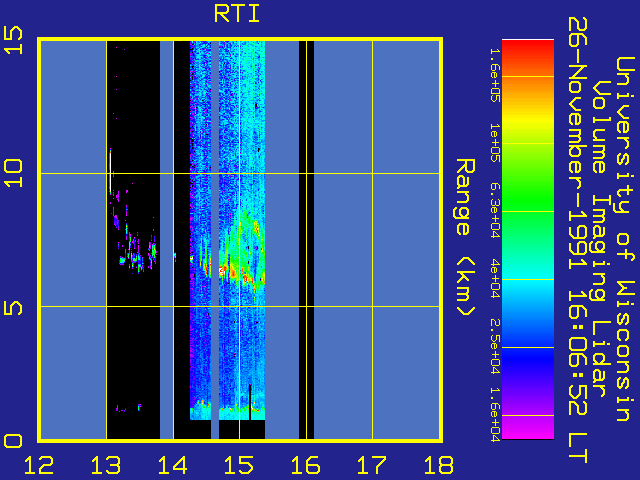
Task: Click the x-axis tick label 16
Action: point(306,465)
